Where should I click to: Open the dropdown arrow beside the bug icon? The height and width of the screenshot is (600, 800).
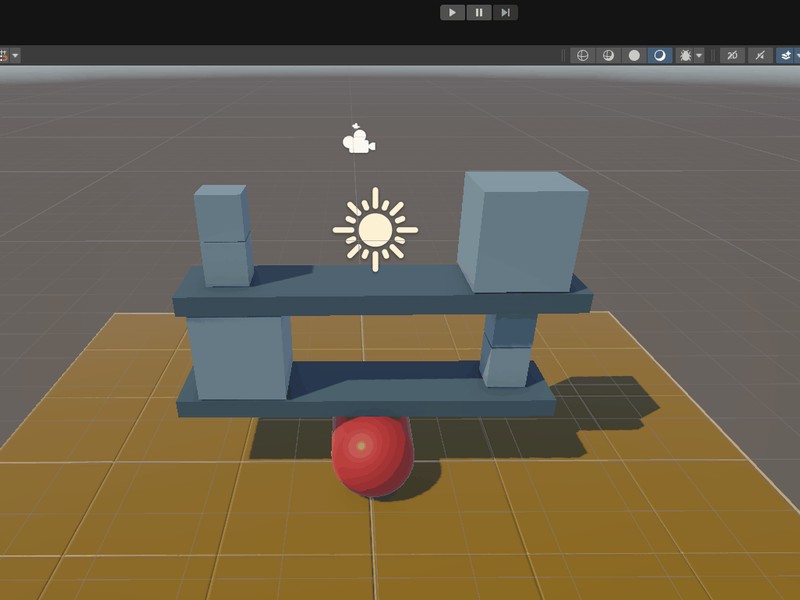pyautogui.click(x=699, y=55)
